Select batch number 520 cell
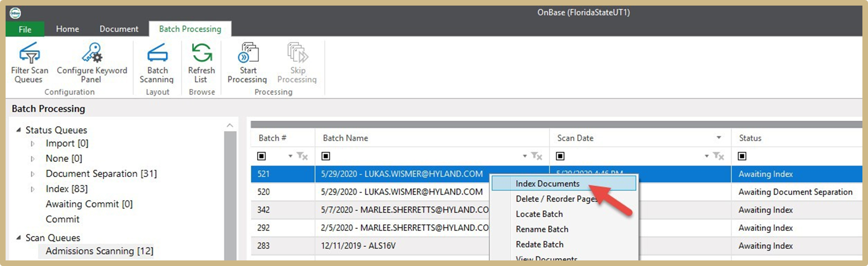The width and height of the screenshot is (868, 266). pyautogui.click(x=283, y=192)
